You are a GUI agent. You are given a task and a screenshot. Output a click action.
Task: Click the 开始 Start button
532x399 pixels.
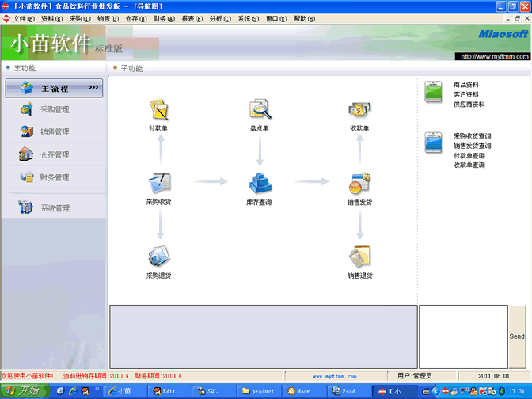[x=25, y=391]
